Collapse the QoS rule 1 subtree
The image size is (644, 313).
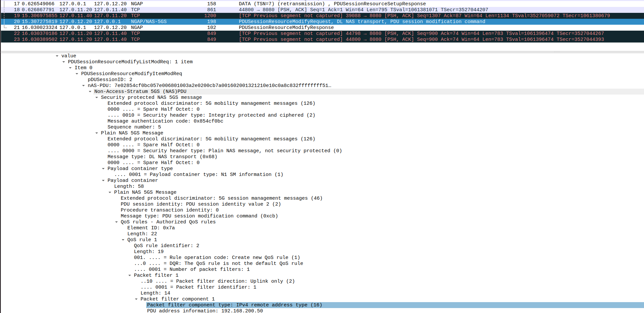(123, 240)
